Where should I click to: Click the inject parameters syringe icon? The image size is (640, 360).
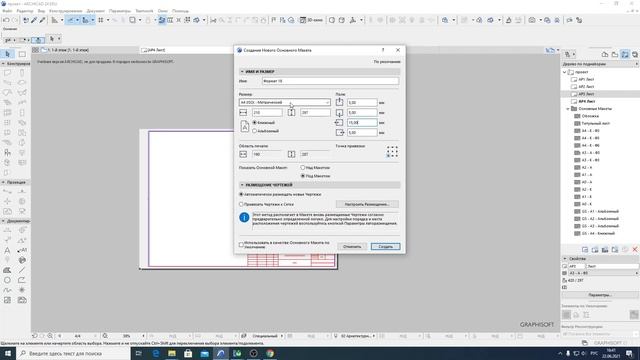tap(42, 20)
